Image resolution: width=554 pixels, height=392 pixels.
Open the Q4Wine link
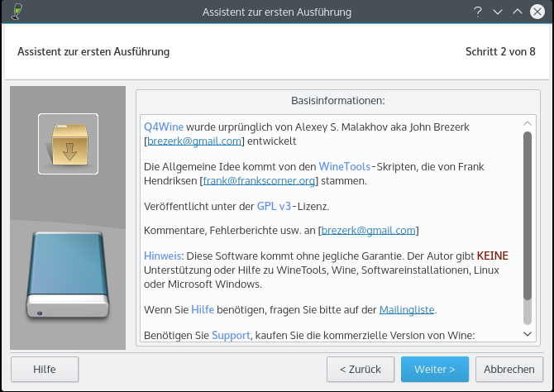164,127
